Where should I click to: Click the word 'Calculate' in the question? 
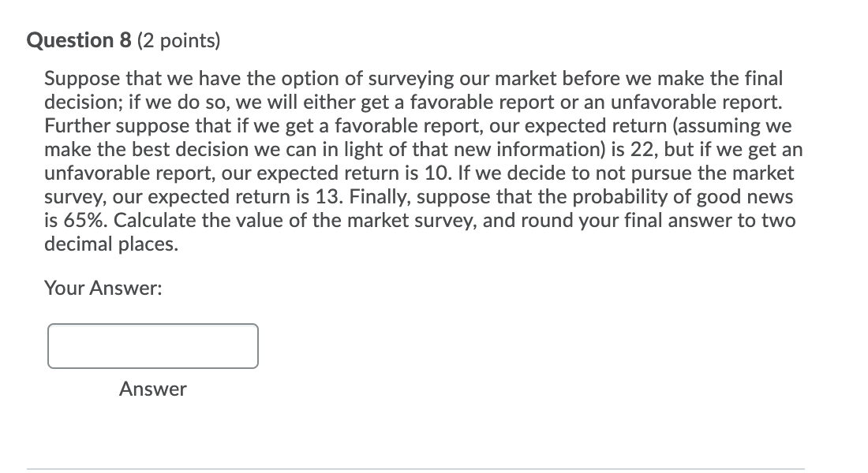click(155, 220)
